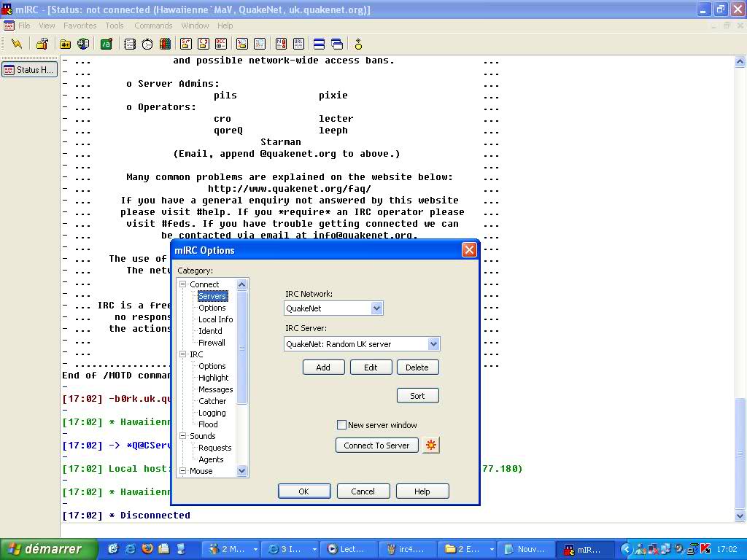Click the status window scroll up arrow
747x560 pixels.
[740, 61]
